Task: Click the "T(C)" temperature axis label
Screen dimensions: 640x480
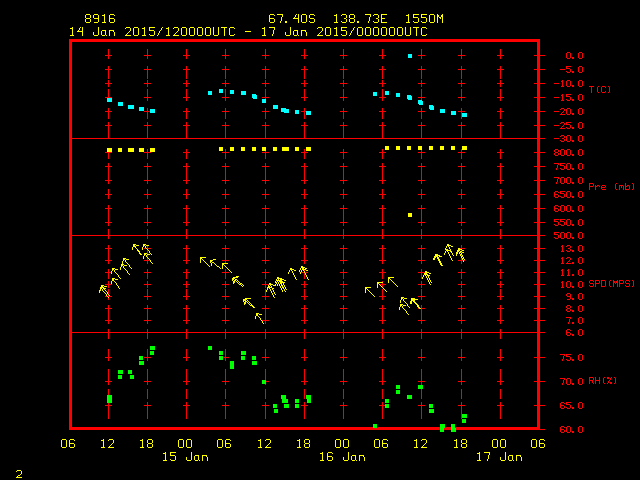Action: [x=600, y=89]
